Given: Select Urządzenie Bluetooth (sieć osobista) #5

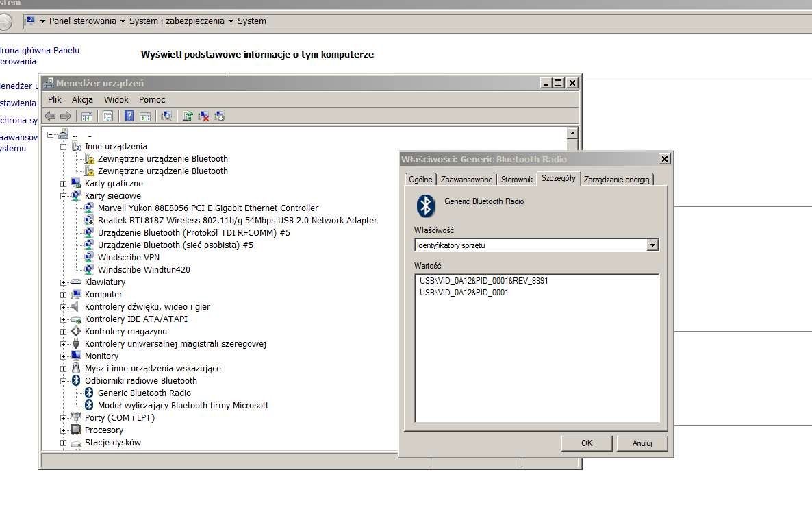Looking at the screenshot, I should point(175,245).
